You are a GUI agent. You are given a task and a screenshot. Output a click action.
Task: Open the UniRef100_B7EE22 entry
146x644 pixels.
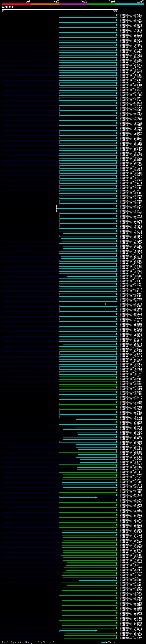(131, 103)
